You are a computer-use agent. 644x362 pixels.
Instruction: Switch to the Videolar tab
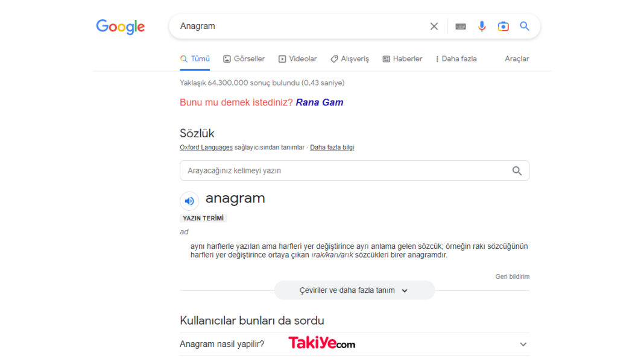[298, 58]
